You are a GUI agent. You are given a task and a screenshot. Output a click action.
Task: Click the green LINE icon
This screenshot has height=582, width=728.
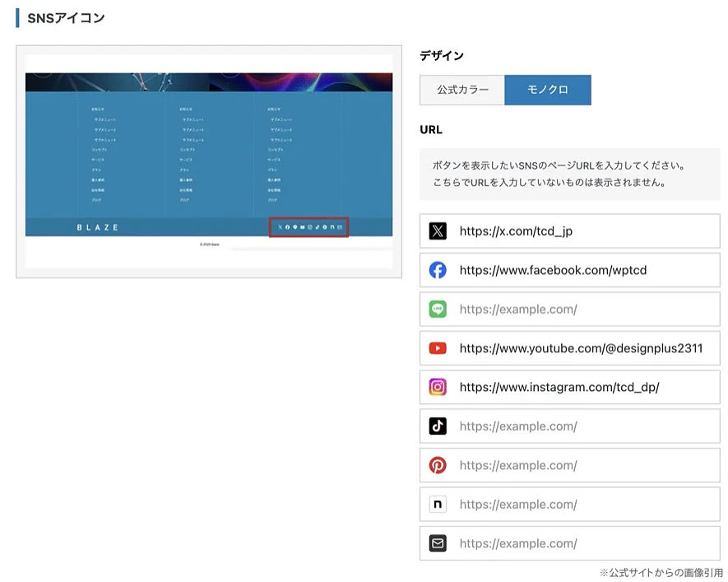pos(437,309)
